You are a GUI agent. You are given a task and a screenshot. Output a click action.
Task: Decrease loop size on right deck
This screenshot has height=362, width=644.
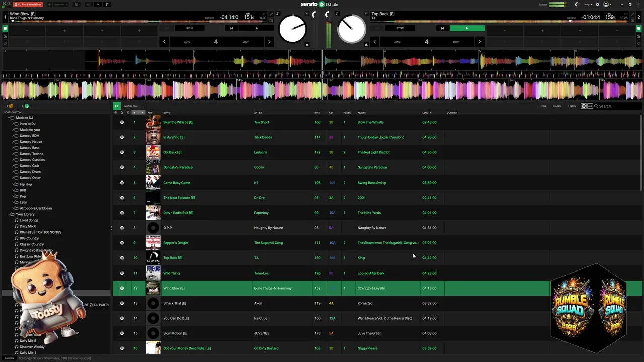375,42
